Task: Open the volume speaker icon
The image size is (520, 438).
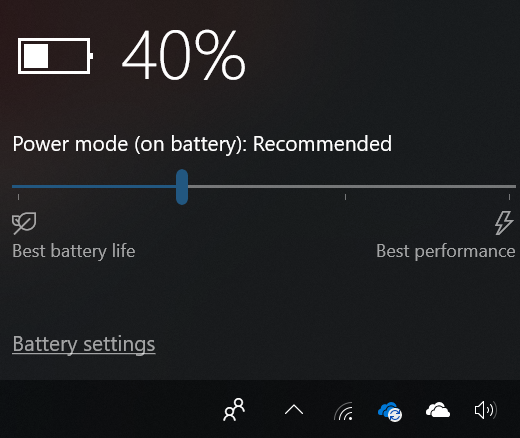Action: coord(485,410)
